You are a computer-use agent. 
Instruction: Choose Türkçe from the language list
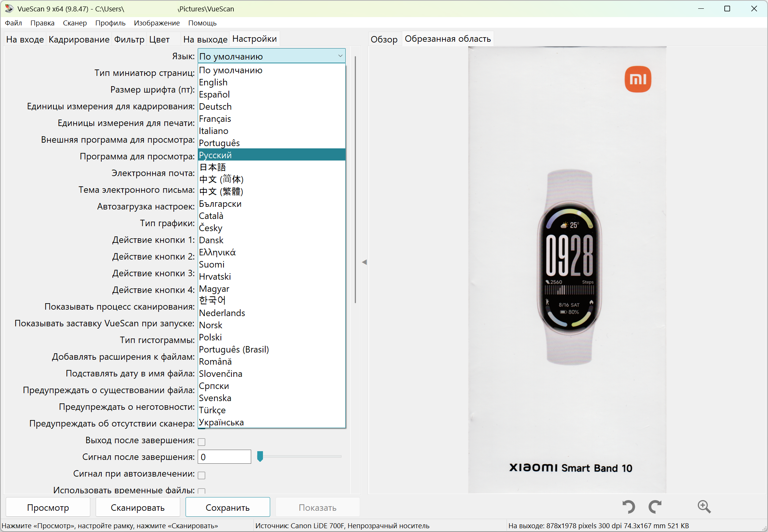(272, 410)
